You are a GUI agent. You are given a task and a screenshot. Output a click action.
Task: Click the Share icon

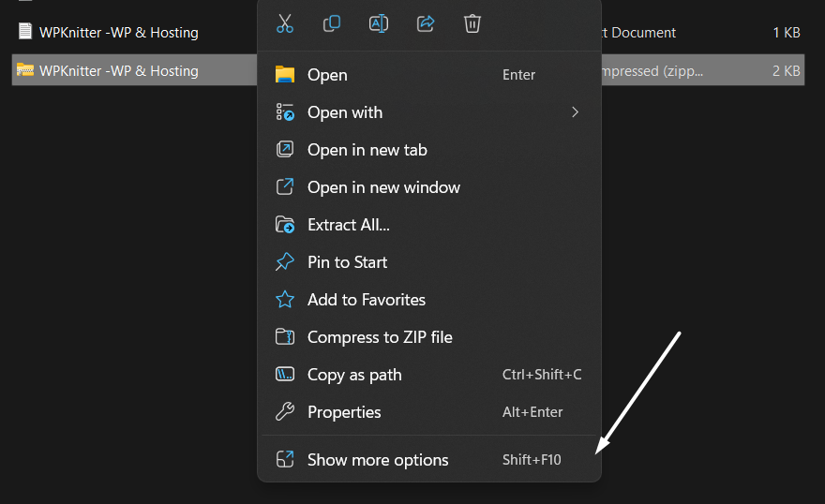(426, 23)
